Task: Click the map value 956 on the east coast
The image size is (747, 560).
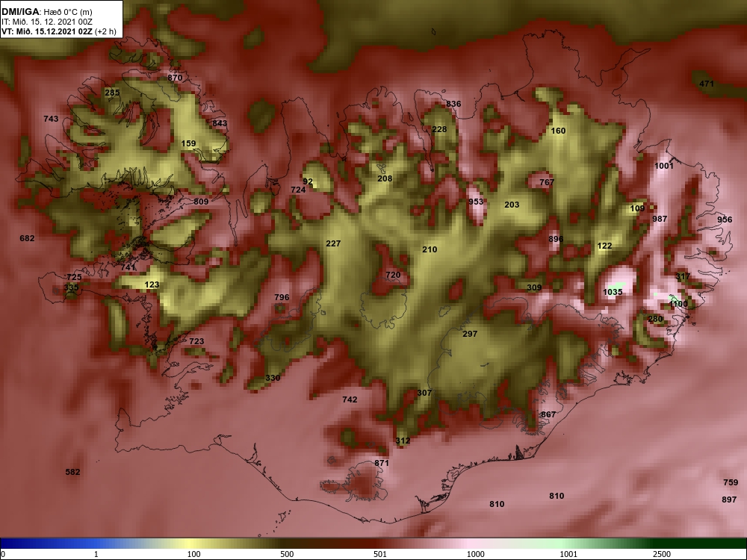Action: [725, 220]
